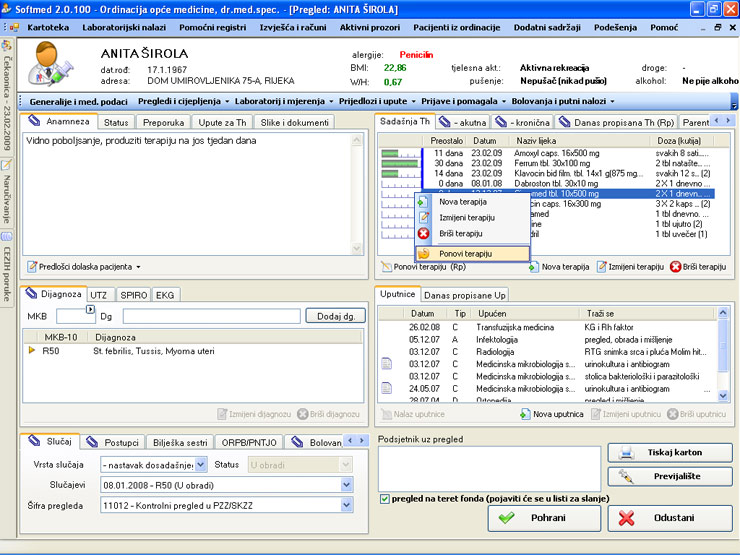Switch to the Preporuka tab
The width and height of the screenshot is (740, 555).
coord(163,122)
